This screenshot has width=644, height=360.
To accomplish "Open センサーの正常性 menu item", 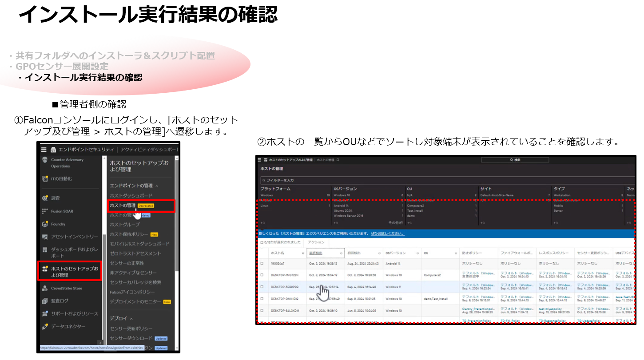I will (x=127, y=263).
